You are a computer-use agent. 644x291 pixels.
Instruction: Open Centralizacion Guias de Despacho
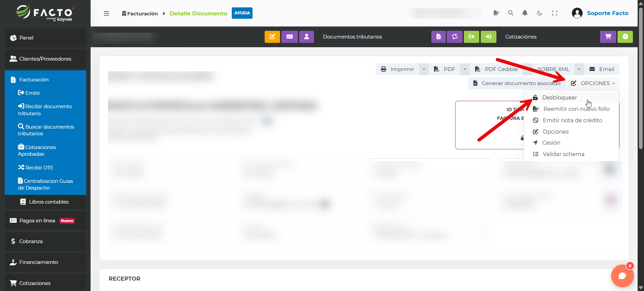click(x=45, y=184)
